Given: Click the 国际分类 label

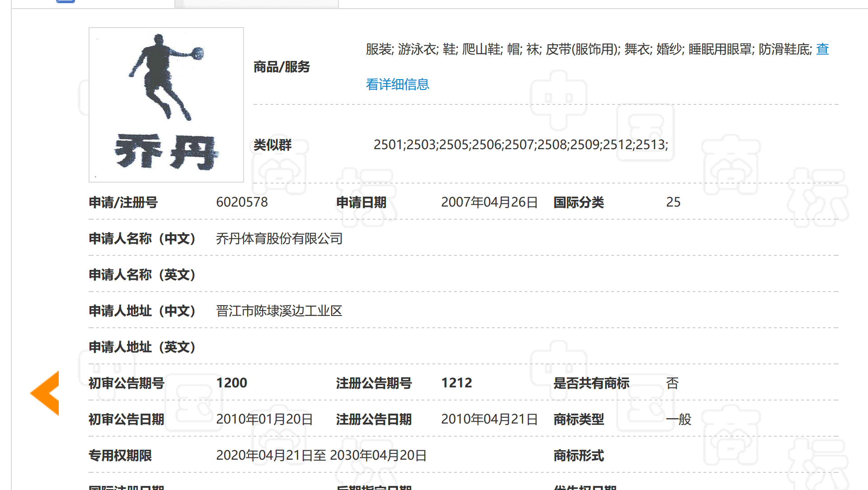Looking at the screenshot, I should (x=579, y=202).
